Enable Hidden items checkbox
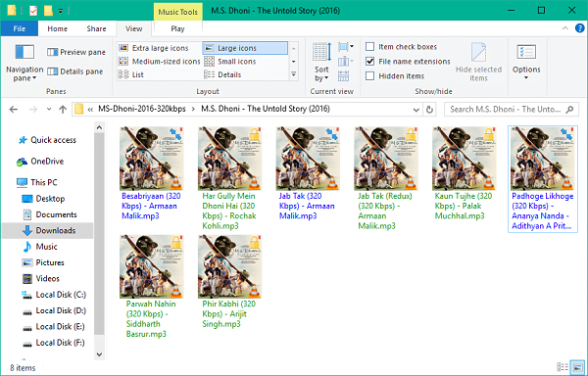Screen dimensions: 588x376 pos(369,76)
